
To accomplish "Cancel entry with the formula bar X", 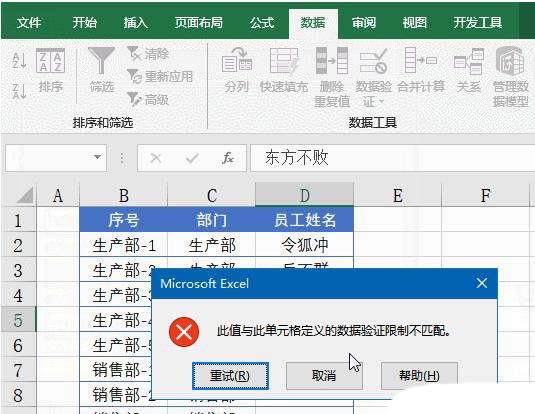I will 156,158.
